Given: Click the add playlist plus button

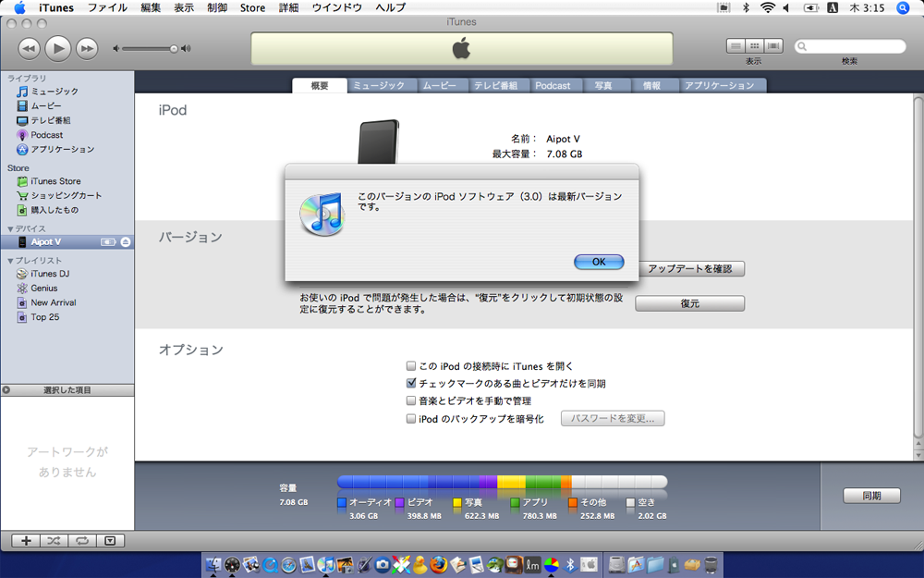Looking at the screenshot, I should pyautogui.click(x=26, y=540).
